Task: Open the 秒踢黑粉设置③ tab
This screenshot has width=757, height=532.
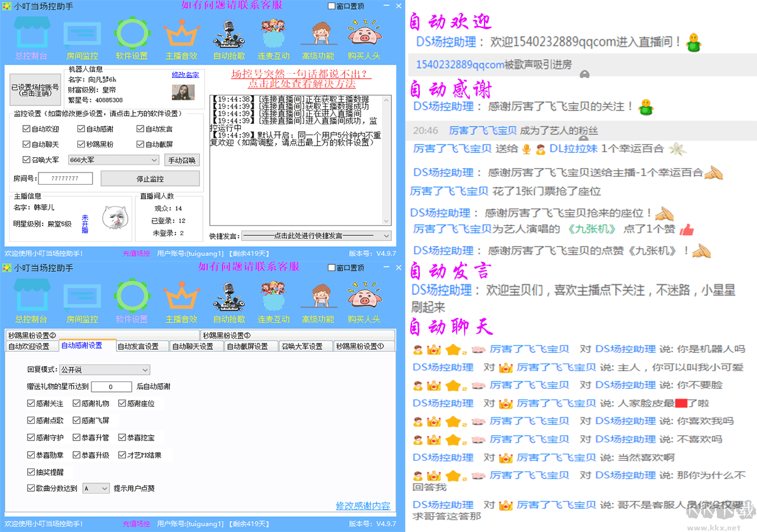Action: click(297, 335)
